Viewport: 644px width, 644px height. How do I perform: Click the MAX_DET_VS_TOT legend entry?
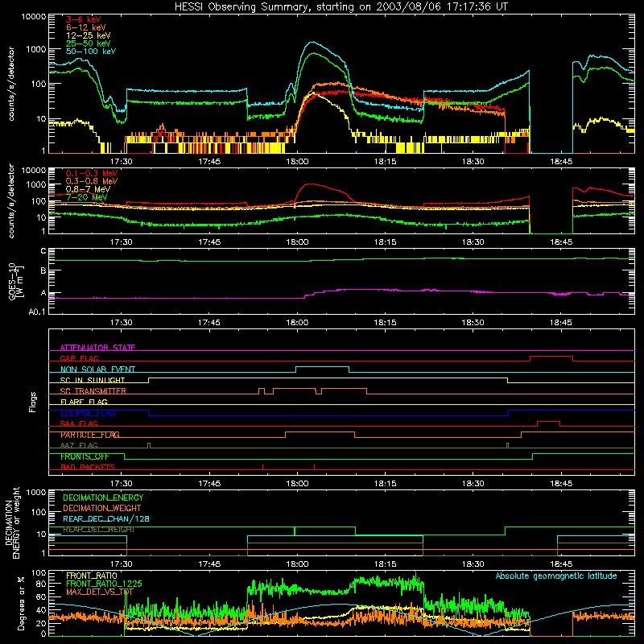click(x=100, y=592)
